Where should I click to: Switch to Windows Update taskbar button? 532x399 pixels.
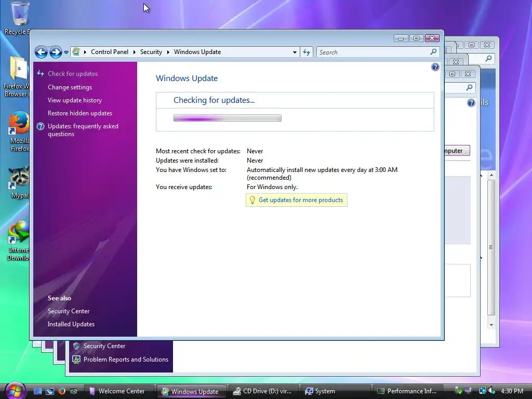pyautogui.click(x=190, y=391)
